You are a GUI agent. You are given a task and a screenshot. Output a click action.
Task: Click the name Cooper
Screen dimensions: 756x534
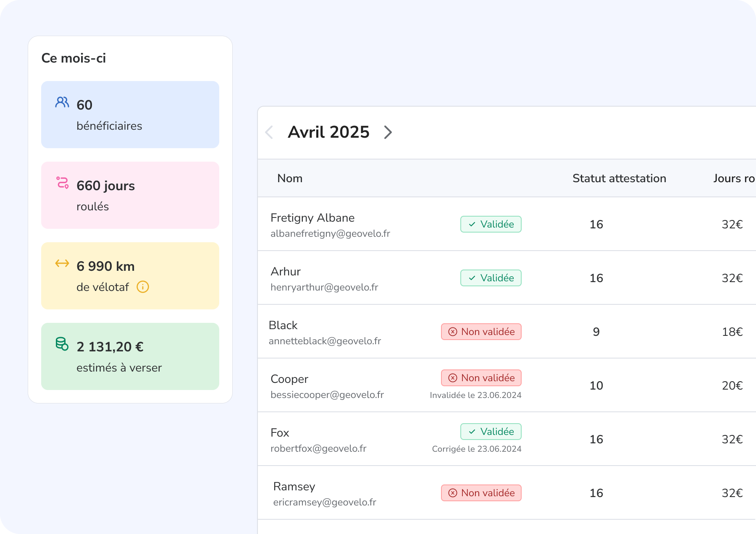289,379
